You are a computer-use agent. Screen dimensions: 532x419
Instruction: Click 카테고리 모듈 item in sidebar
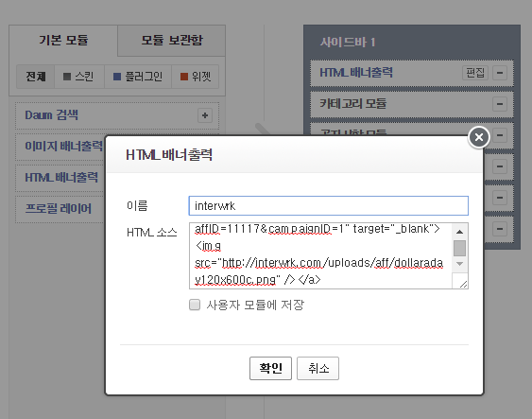pos(412,104)
